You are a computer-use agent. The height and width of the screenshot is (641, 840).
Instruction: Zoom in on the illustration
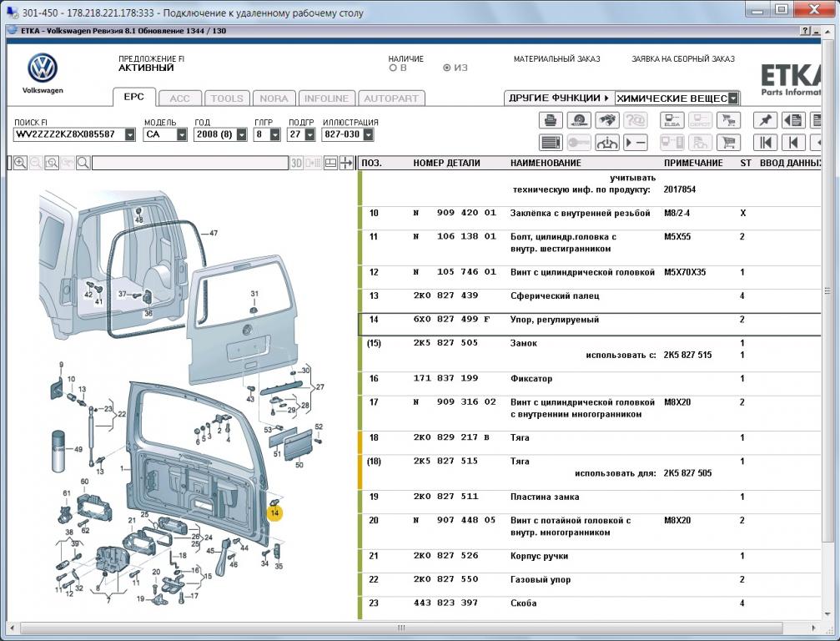20,163
